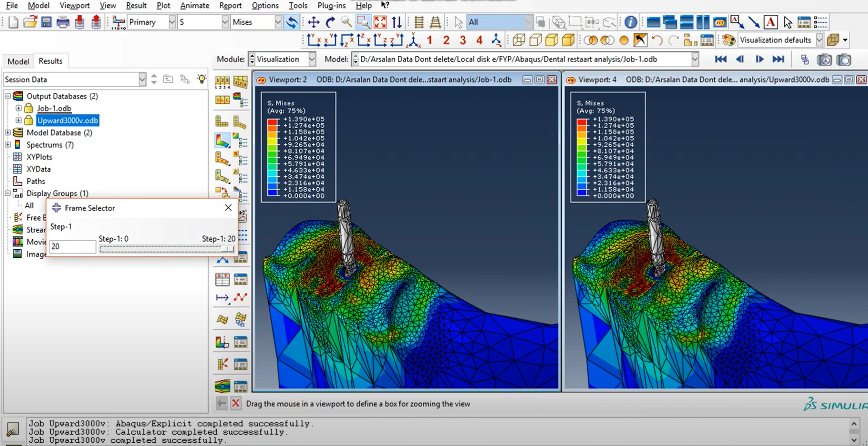Toggle Replace display group circles icon
The image size is (868, 446).
click(591, 40)
